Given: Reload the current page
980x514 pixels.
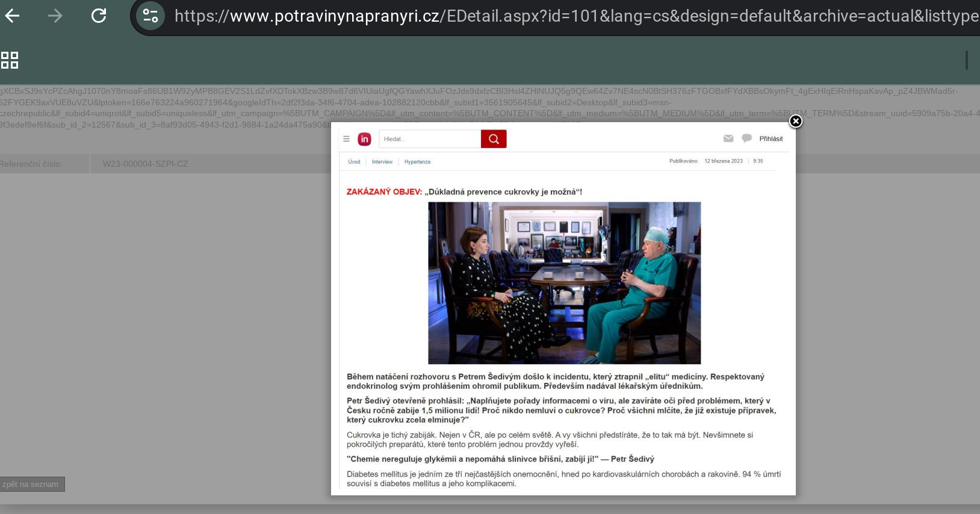Looking at the screenshot, I should [99, 16].
